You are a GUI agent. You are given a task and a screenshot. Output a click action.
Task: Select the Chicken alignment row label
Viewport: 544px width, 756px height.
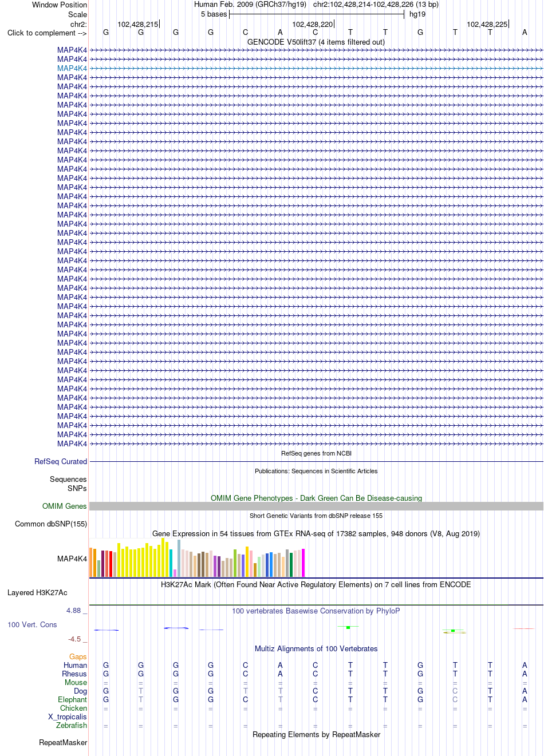pyautogui.click(x=74, y=708)
